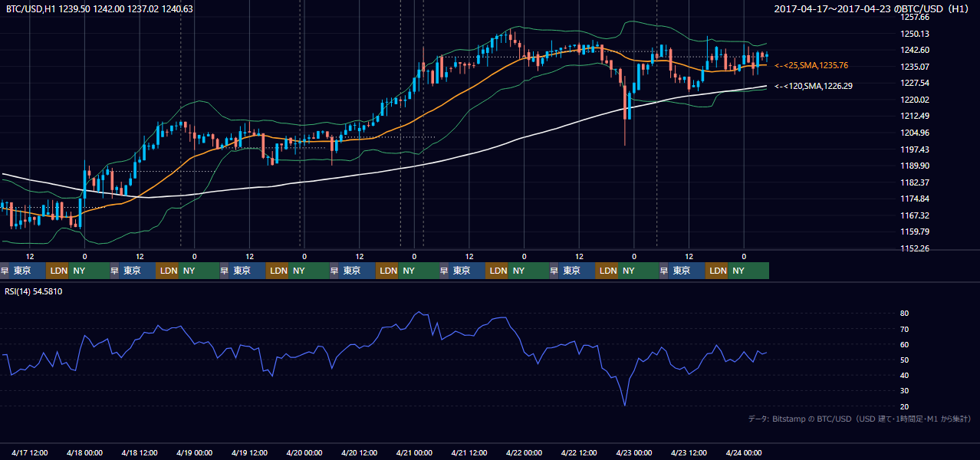Click the 4/19 00:00 date label
This screenshot has height=460, width=980.
(194, 452)
